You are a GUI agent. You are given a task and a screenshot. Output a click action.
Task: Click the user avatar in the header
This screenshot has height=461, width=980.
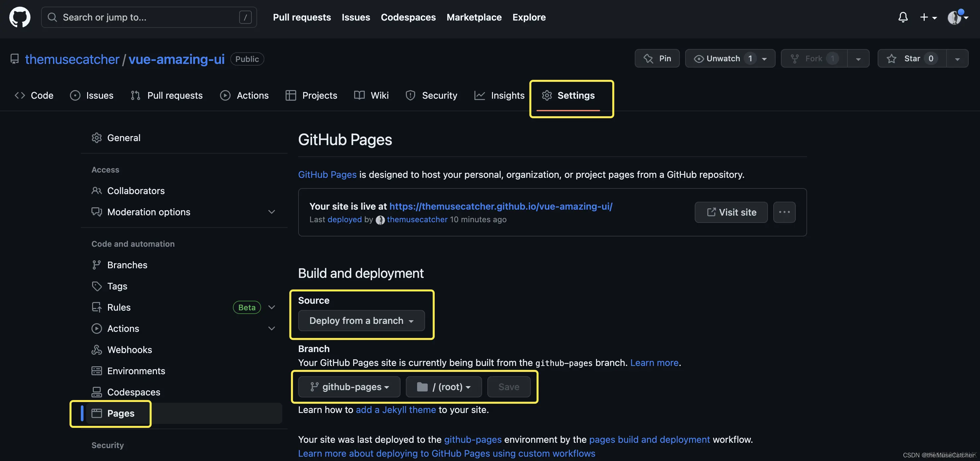pos(954,18)
